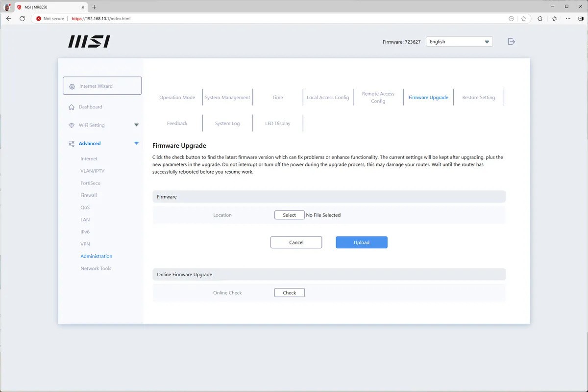Click the MSI logo
The width and height of the screenshot is (588, 392).
(x=89, y=42)
